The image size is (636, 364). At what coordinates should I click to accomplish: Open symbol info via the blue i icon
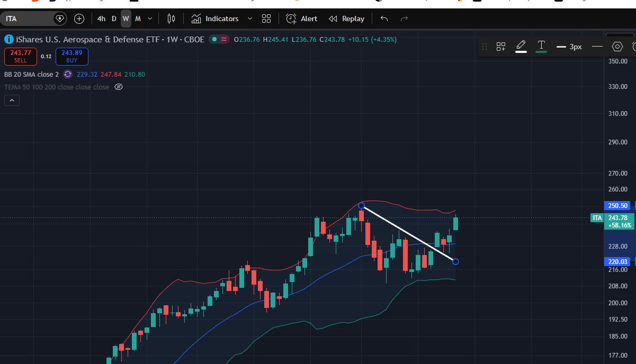pos(8,39)
